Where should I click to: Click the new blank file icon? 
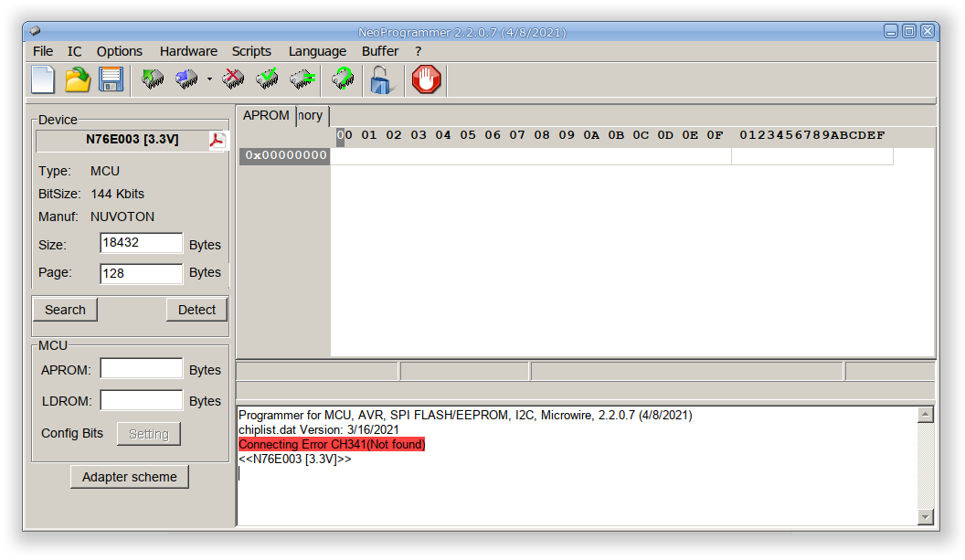43,79
